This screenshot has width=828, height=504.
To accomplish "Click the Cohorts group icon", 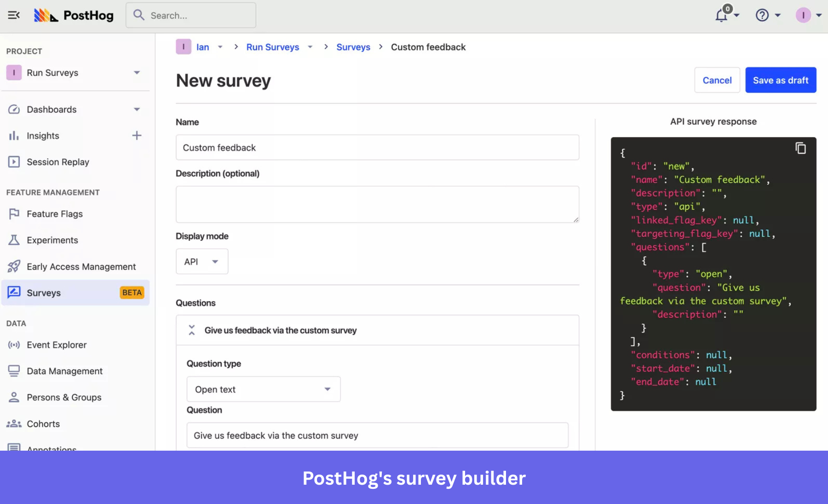I will [14, 424].
